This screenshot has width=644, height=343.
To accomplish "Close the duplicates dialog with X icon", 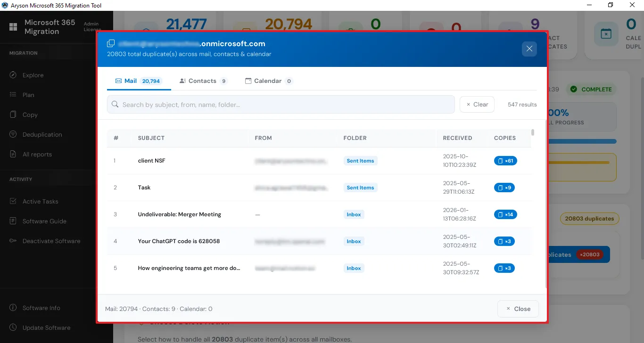I will 529,49.
